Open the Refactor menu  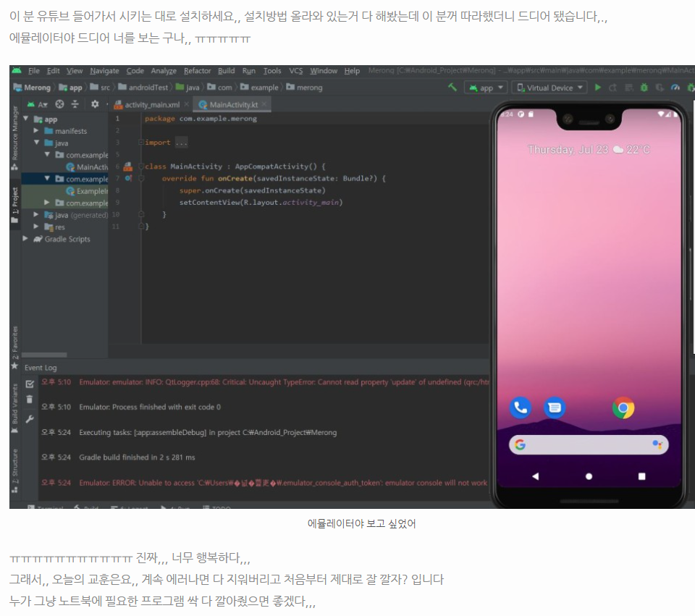[197, 70]
